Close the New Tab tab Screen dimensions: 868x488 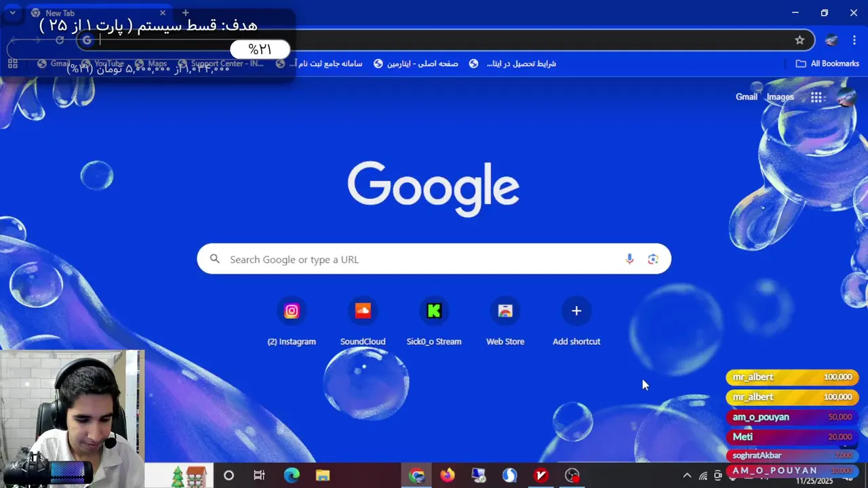point(163,13)
